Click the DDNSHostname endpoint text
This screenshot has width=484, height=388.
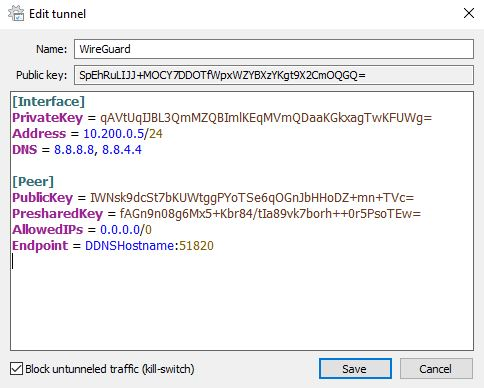129,246
